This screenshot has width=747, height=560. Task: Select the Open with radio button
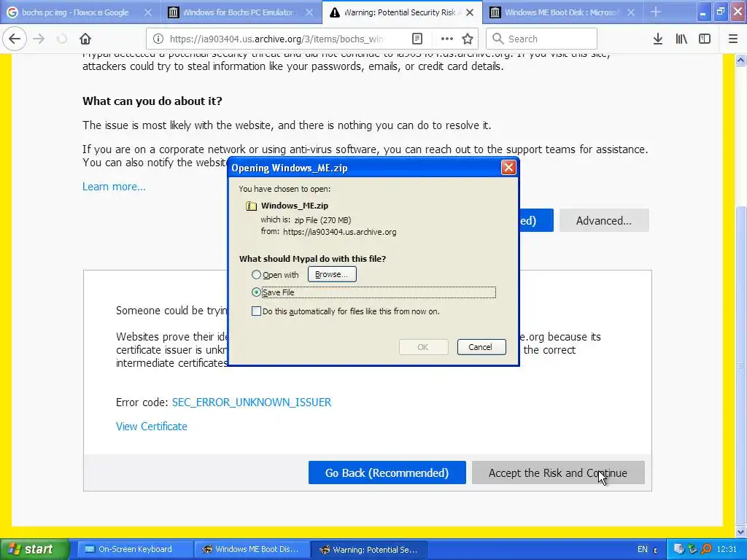coord(256,275)
